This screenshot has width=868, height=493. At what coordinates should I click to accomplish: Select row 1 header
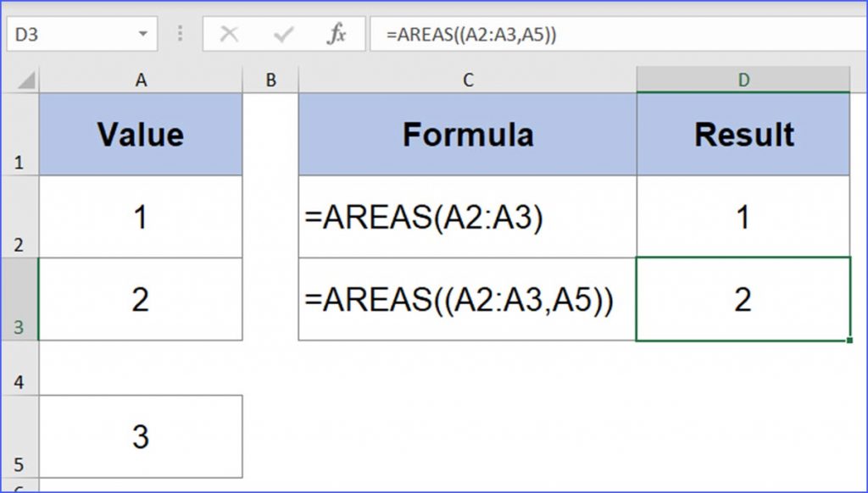click(20, 135)
